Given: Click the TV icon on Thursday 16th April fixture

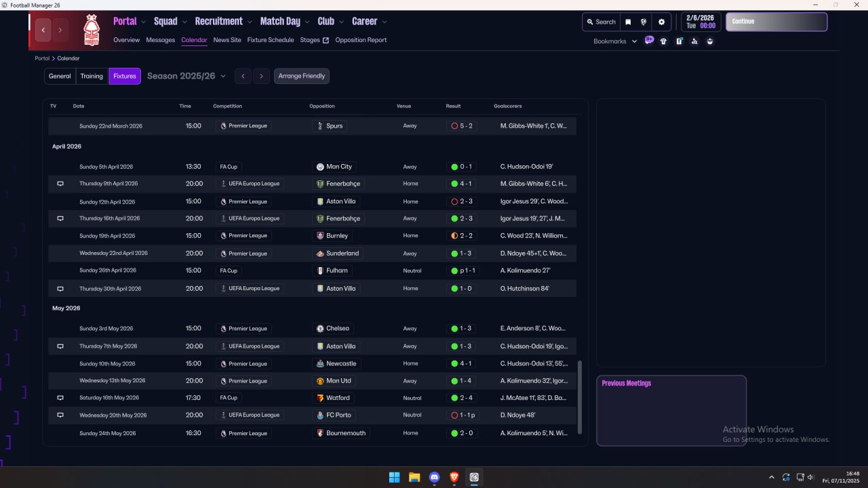Looking at the screenshot, I should click(60, 218).
